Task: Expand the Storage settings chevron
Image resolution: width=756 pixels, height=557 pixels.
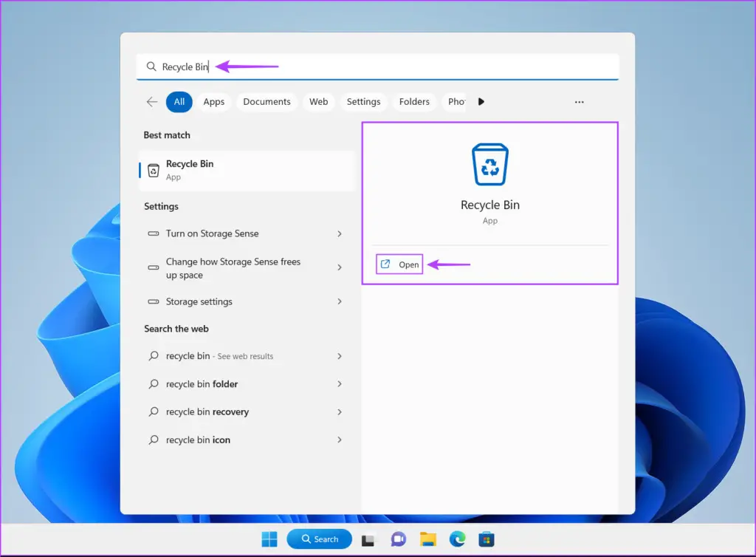Action: click(x=340, y=301)
